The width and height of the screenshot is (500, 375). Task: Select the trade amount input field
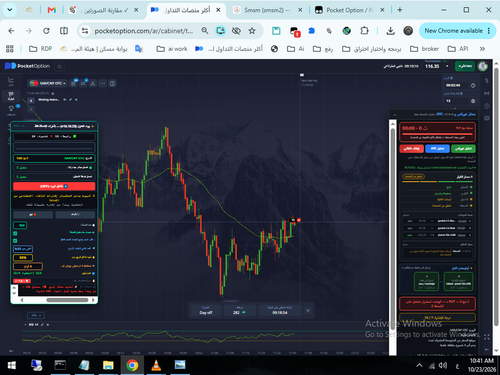tap(457, 101)
